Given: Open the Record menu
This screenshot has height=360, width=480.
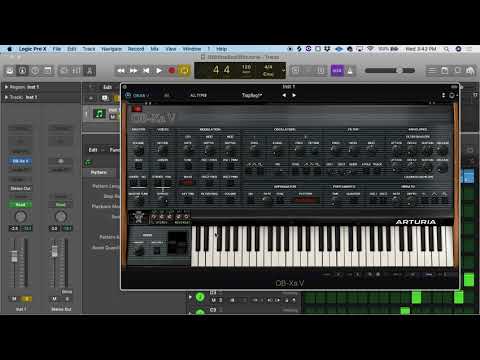Looking at the screenshot, I should pyautogui.click(x=136, y=49).
